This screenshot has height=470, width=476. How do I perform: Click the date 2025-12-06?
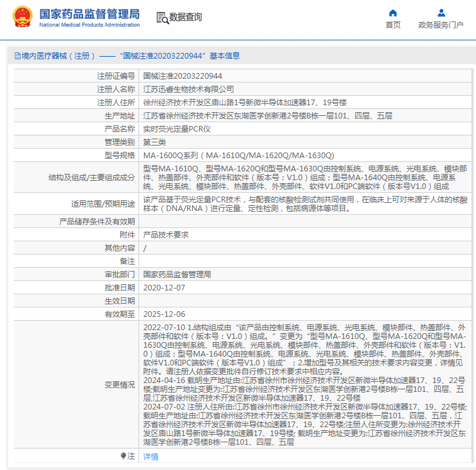[x=164, y=314]
